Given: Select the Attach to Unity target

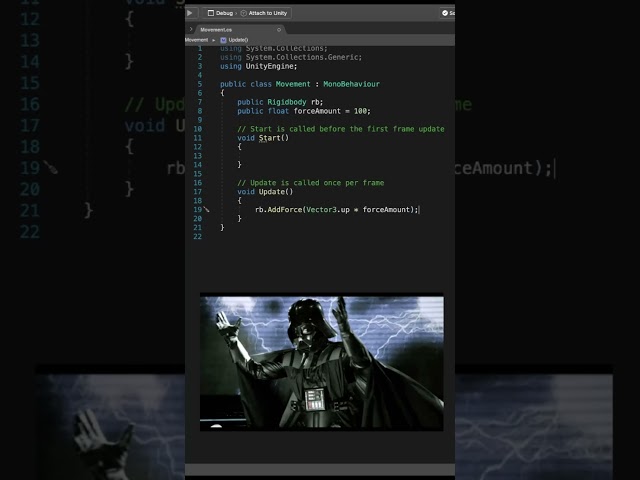Looking at the screenshot, I should pos(264,13).
